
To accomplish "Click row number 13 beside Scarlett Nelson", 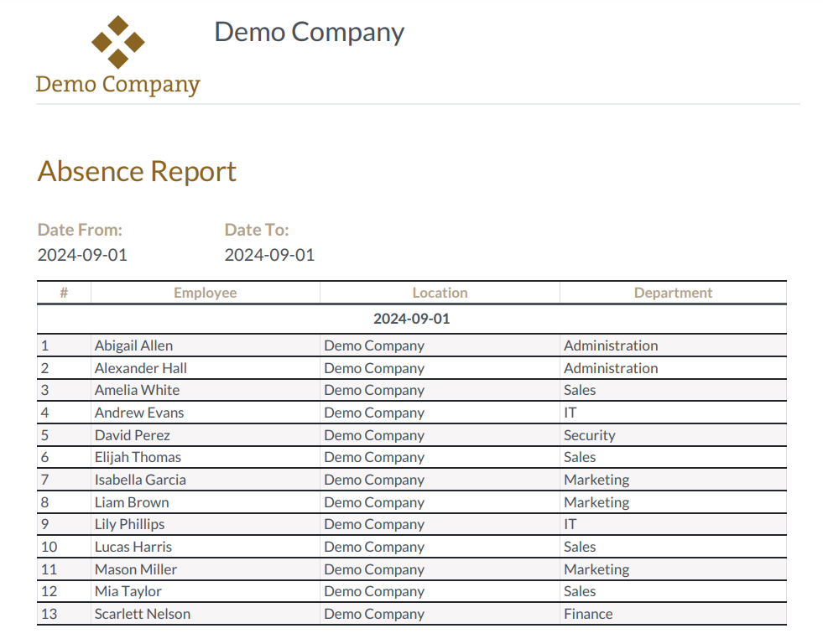I will pos(49,614).
